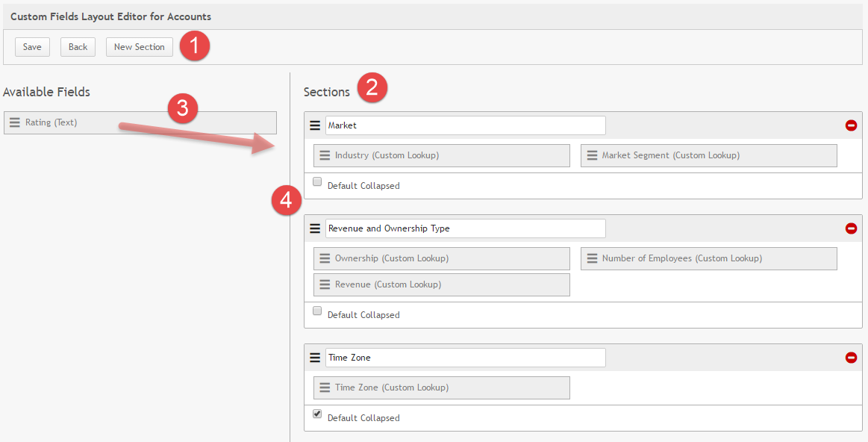
Task: Save the custom fields layout
Action: pyautogui.click(x=31, y=46)
